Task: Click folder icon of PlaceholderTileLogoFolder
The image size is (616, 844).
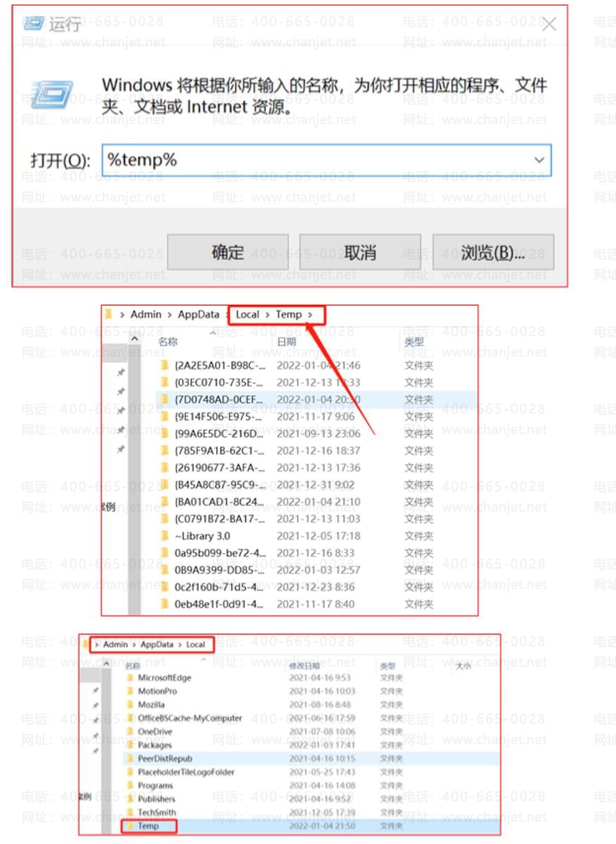Action: point(130,772)
